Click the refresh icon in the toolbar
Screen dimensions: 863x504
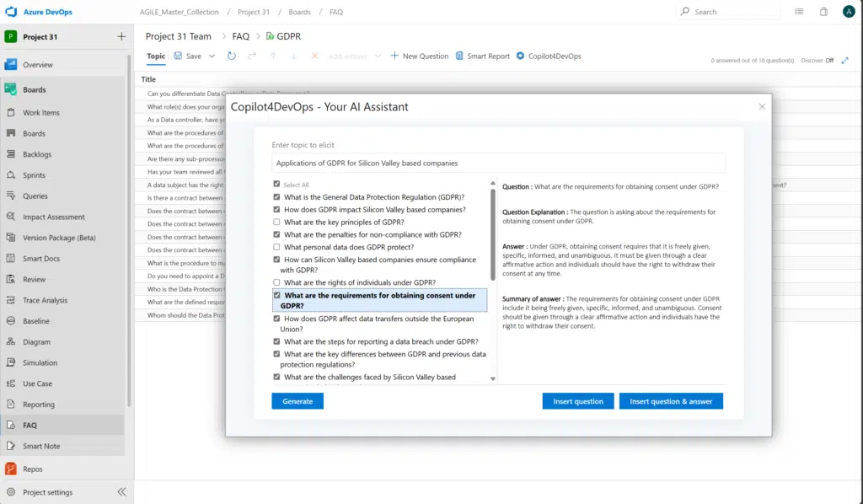[233, 56]
